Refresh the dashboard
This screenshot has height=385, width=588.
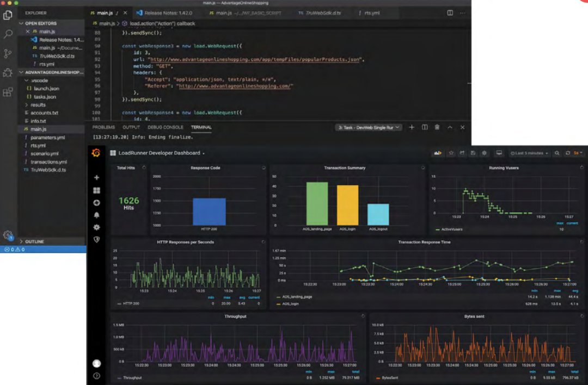[x=568, y=153]
